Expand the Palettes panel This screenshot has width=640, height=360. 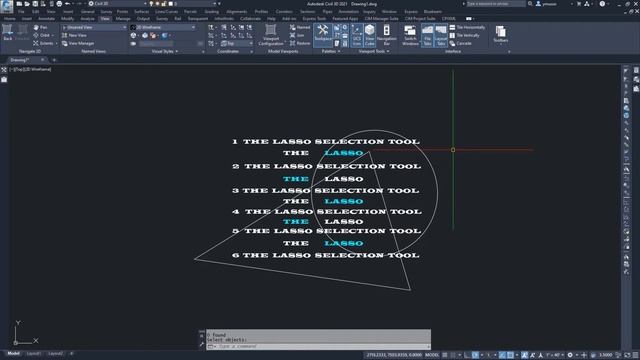click(331, 51)
